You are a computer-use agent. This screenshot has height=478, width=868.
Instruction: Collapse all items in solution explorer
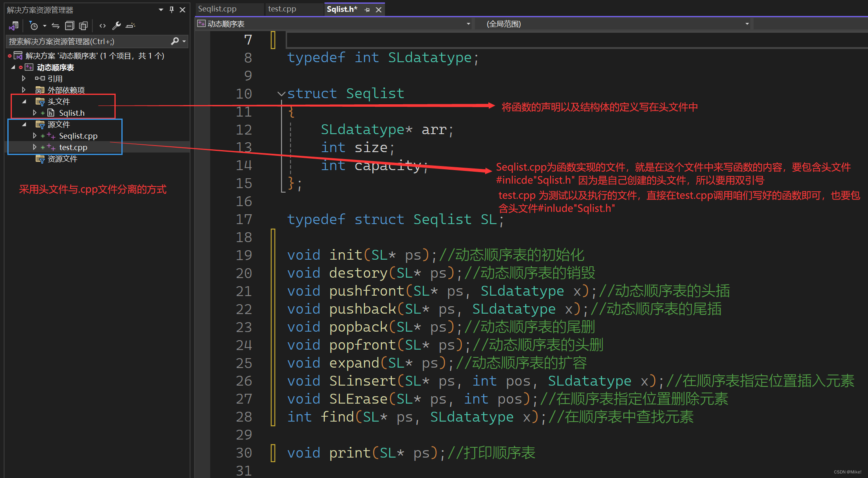tap(70, 26)
